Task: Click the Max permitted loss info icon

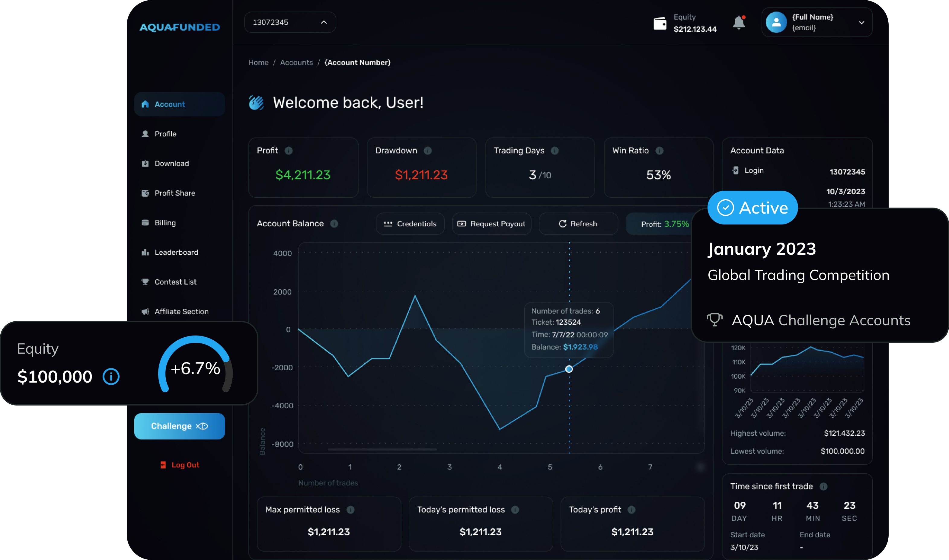Action: (351, 510)
